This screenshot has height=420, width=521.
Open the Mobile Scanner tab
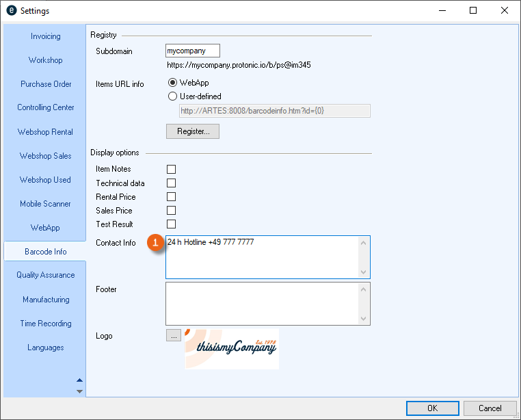(x=45, y=204)
